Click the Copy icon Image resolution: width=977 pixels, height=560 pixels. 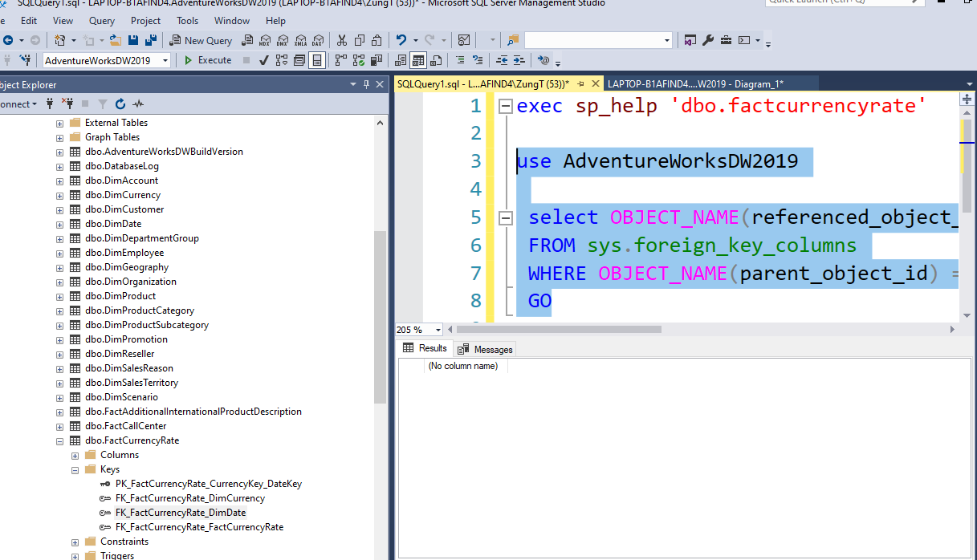[x=359, y=40]
